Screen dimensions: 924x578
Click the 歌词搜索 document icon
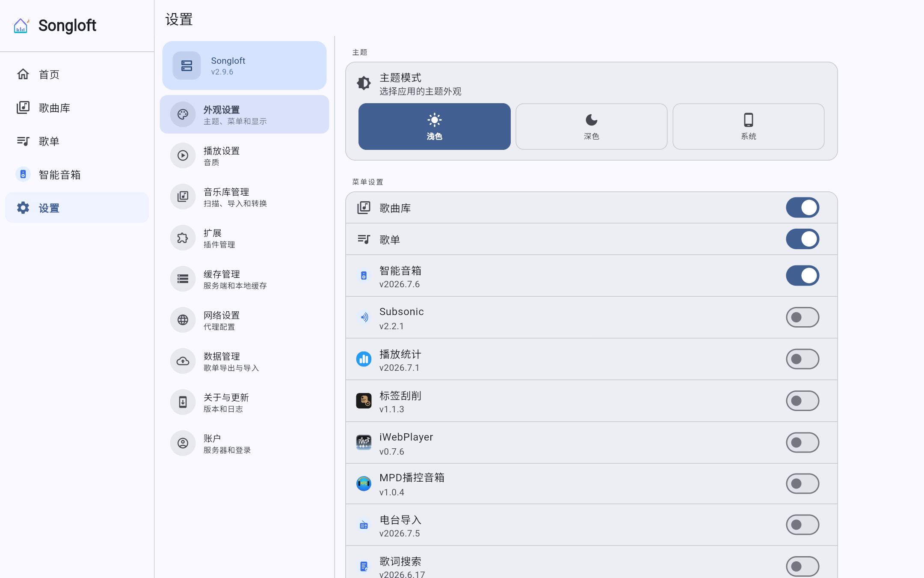click(364, 566)
